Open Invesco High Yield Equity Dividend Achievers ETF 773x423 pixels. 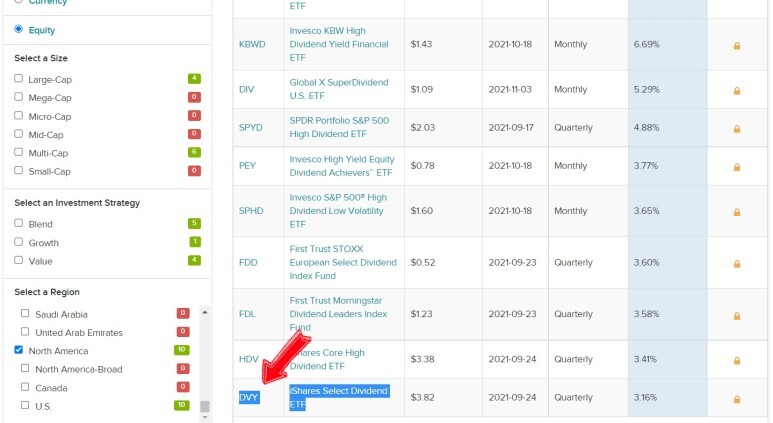(342, 166)
